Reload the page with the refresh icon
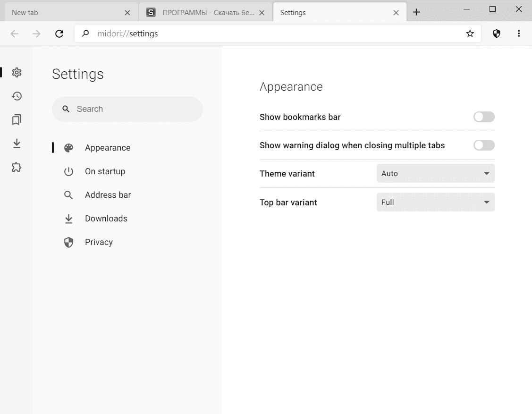This screenshot has height=414, width=532. tap(59, 34)
